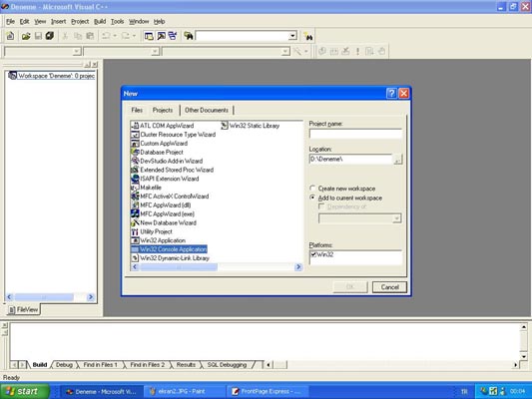This screenshot has width=532, height=399.
Task: Click the Build toolbar icon
Action: coord(334,51)
